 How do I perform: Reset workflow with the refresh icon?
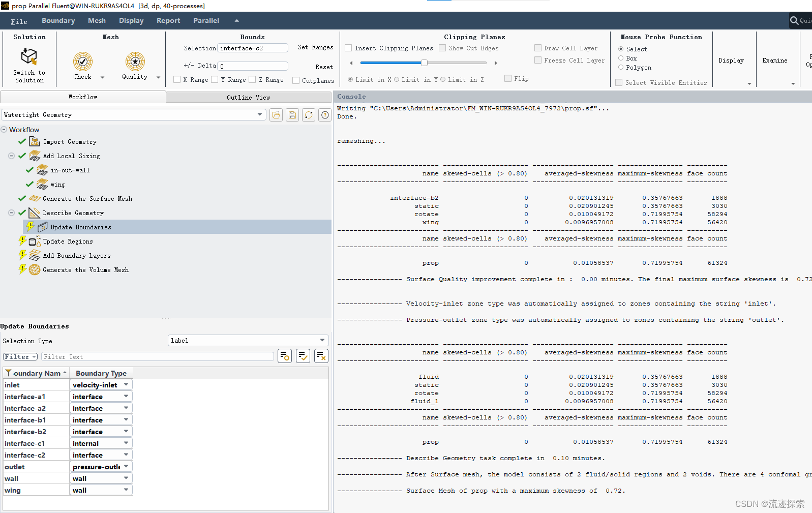coord(309,115)
